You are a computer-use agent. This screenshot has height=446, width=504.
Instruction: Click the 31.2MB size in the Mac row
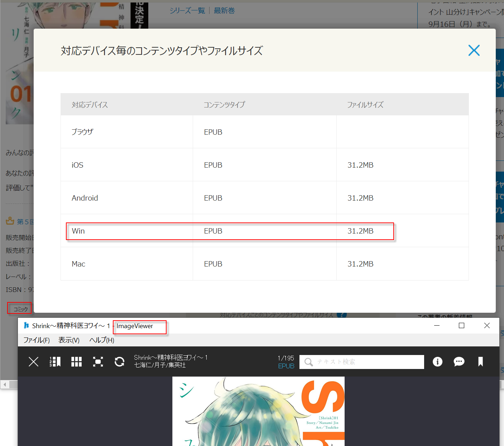(360, 264)
